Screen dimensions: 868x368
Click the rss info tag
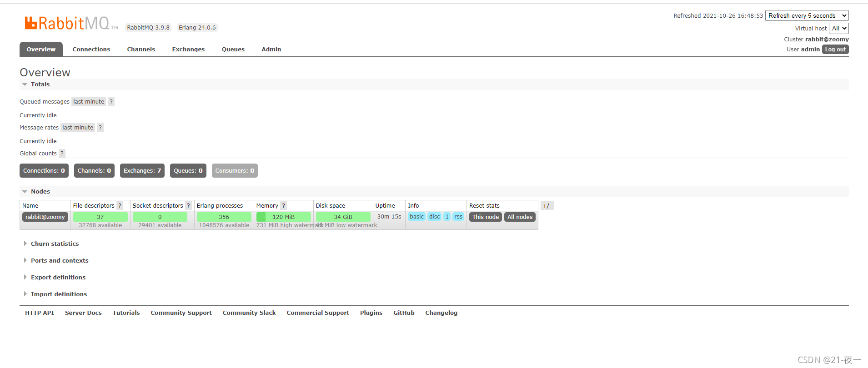(458, 217)
